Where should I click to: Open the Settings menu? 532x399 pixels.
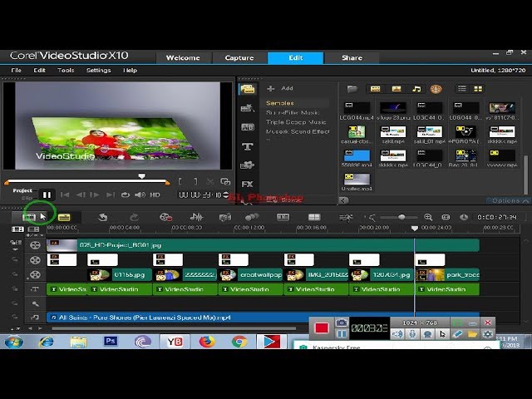[98, 70]
